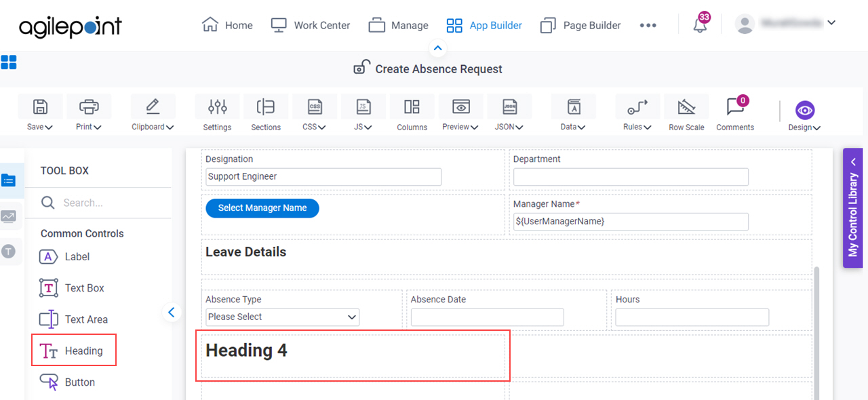Select the Text Box control
The height and width of the screenshot is (400, 868).
pyautogui.click(x=71, y=288)
